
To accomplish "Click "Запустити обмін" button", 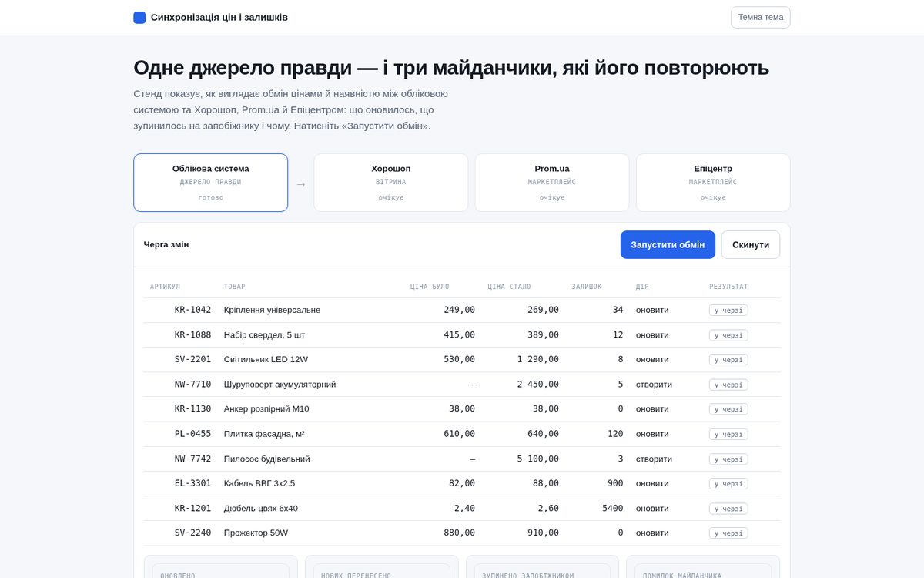I will [x=668, y=244].
